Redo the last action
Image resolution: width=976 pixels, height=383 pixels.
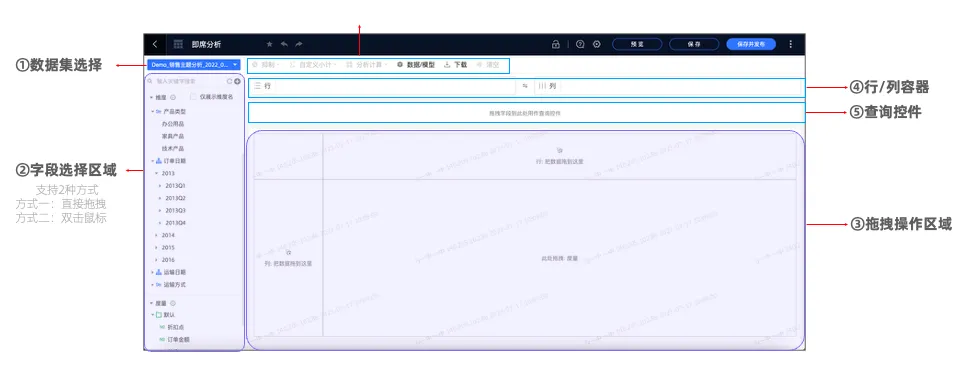tap(299, 44)
